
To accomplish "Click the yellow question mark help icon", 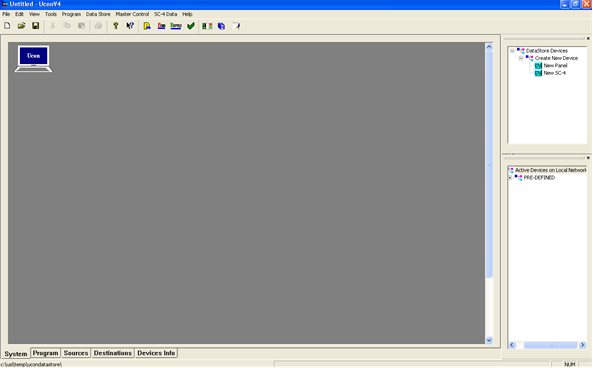I will pyautogui.click(x=116, y=26).
